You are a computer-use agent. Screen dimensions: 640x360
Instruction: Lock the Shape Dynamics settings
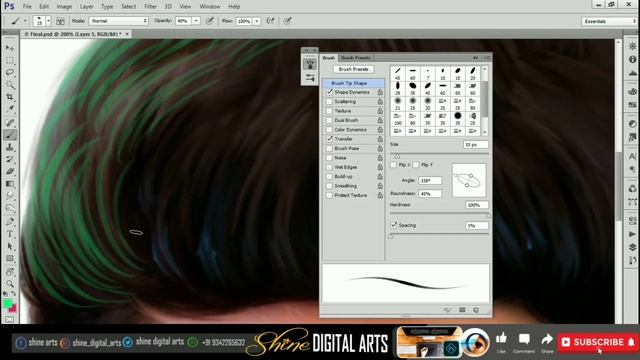[380, 92]
